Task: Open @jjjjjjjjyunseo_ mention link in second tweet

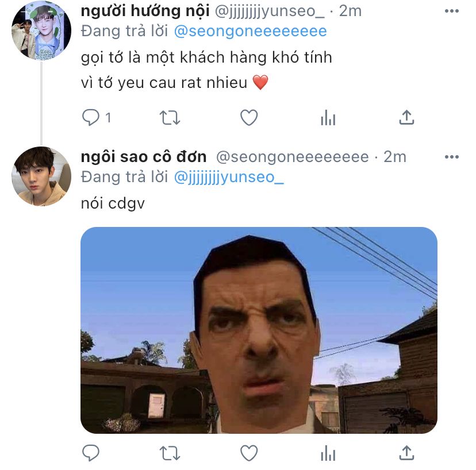Action: (x=229, y=177)
